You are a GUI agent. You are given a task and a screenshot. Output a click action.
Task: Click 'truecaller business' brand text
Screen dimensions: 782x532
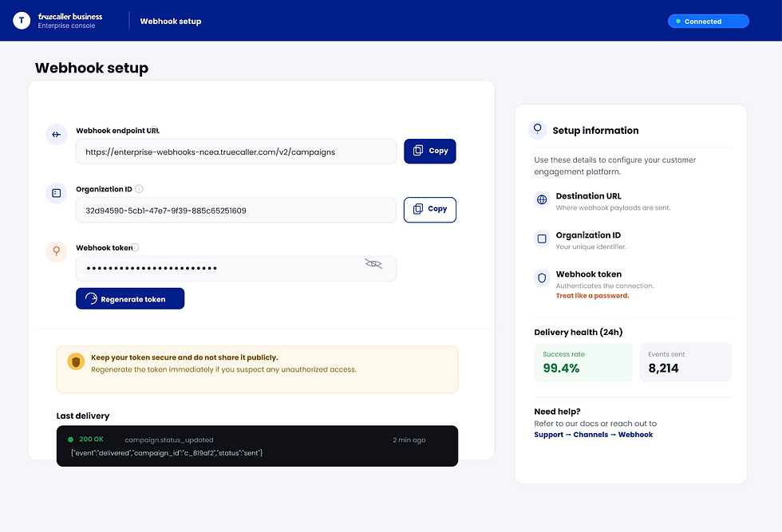(x=70, y=17)
